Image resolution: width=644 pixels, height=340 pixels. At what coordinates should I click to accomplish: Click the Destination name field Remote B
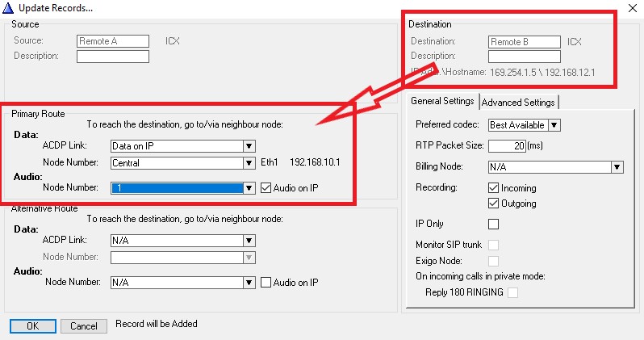(x=525, y=42)
